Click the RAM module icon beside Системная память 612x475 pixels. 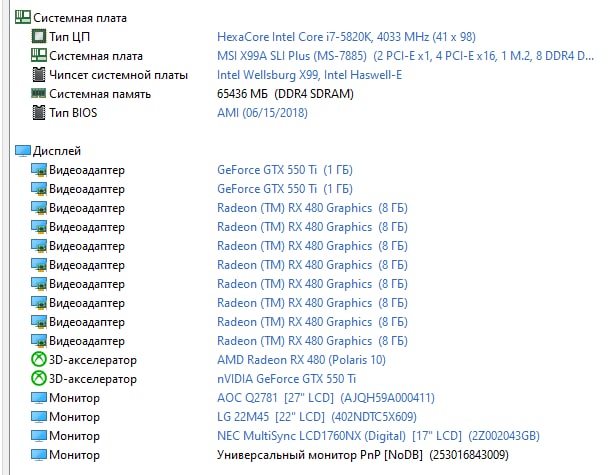(x=39, y=93)
